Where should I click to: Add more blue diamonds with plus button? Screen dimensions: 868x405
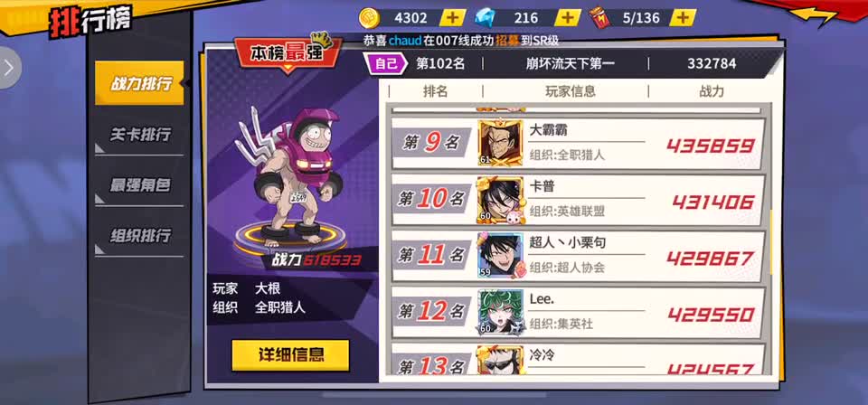(x=568, y=18)
